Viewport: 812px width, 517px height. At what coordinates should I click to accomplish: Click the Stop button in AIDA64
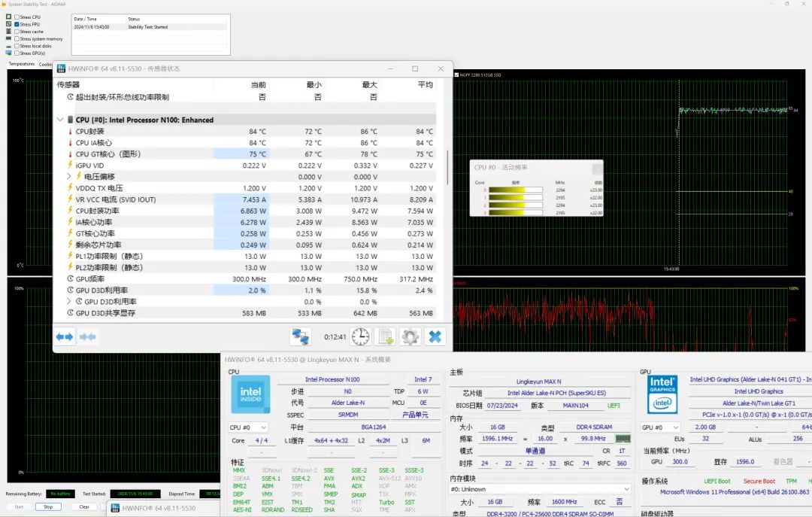(48, 506)
